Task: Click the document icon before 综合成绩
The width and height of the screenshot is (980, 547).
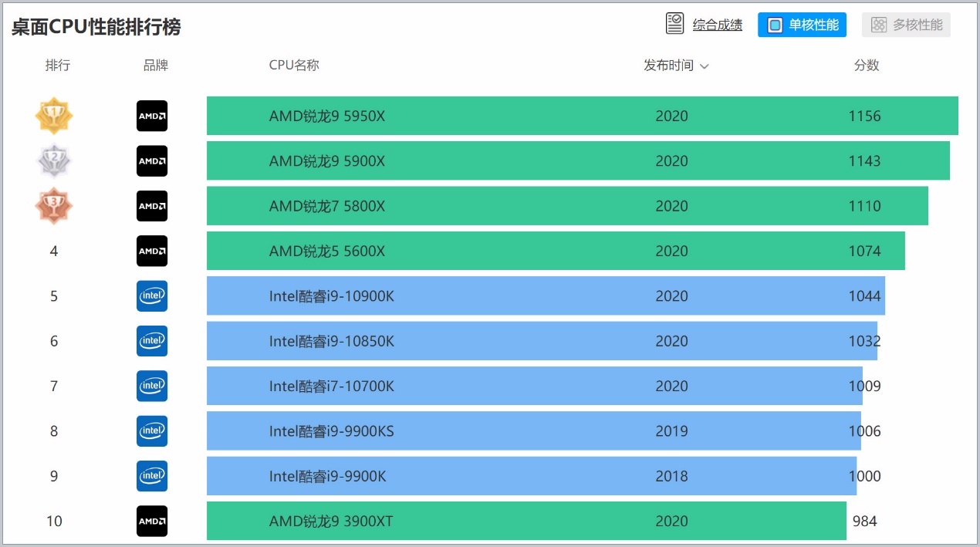Action: [x=674, y=23]
